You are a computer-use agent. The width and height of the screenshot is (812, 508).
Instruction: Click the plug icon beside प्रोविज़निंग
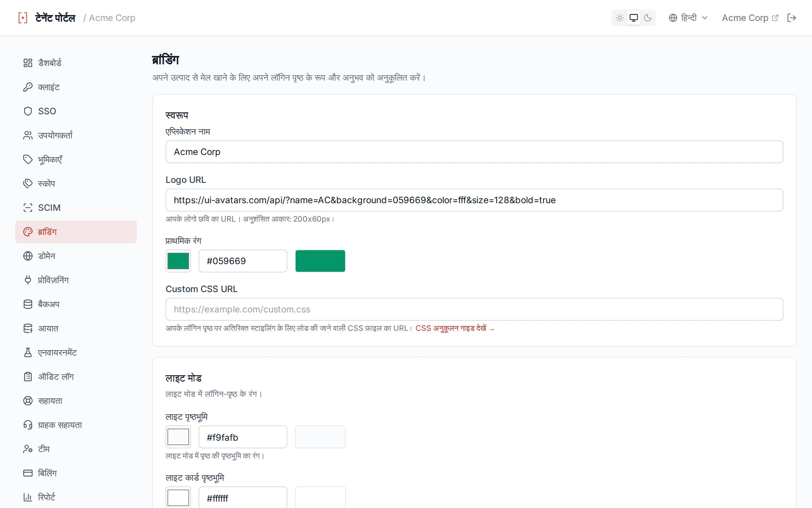point(28,280)
